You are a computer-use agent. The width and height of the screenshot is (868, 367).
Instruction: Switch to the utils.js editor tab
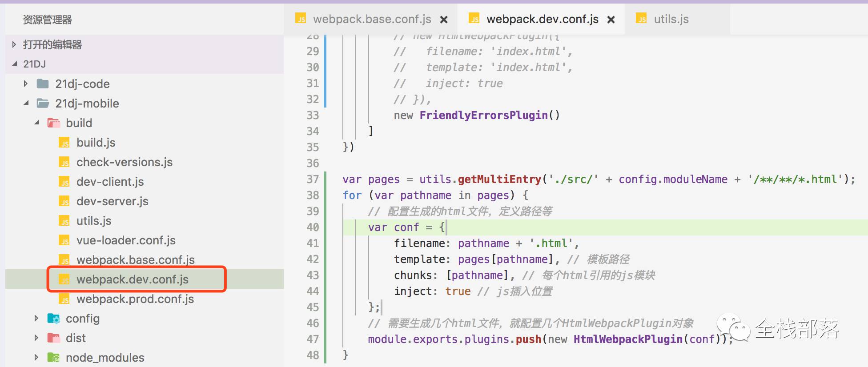coord(677,19)
